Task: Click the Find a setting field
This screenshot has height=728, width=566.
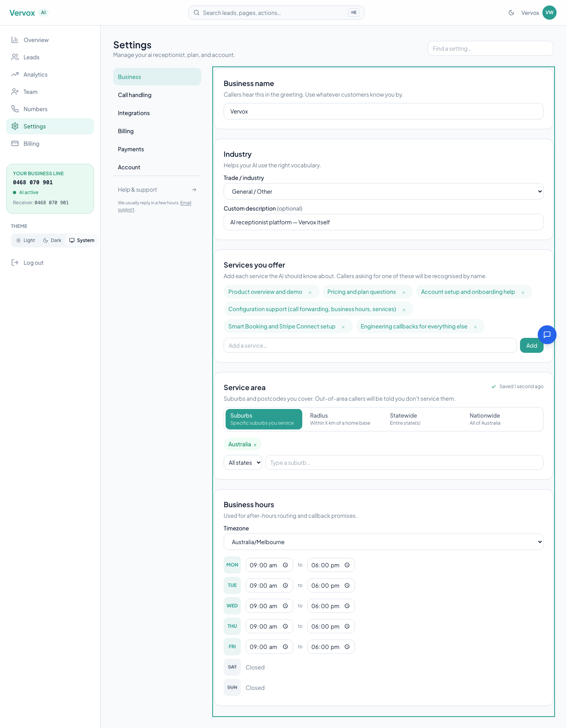Action: [491, 49]
